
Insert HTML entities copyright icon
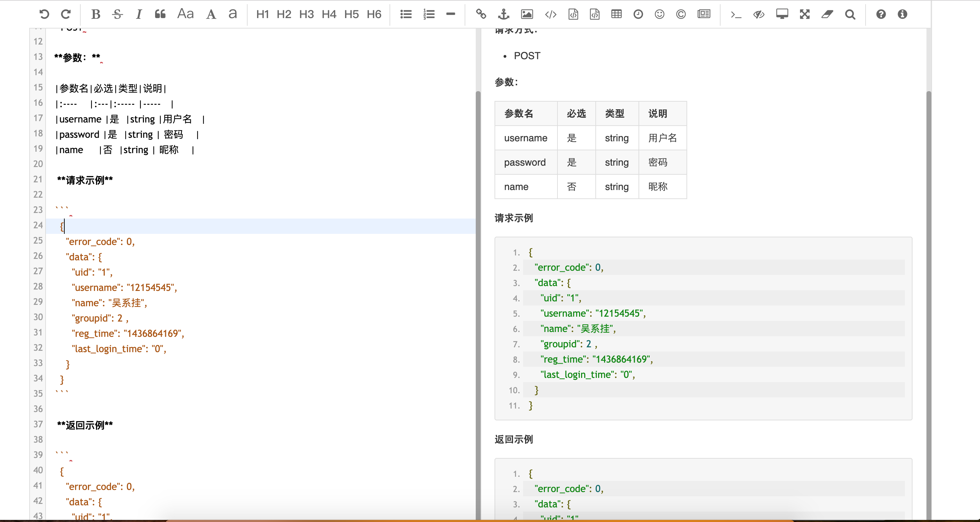[x=681, y=15]
